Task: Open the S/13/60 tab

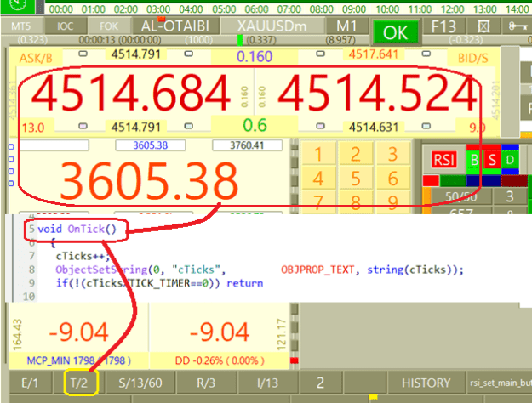Action: point(140,383)
